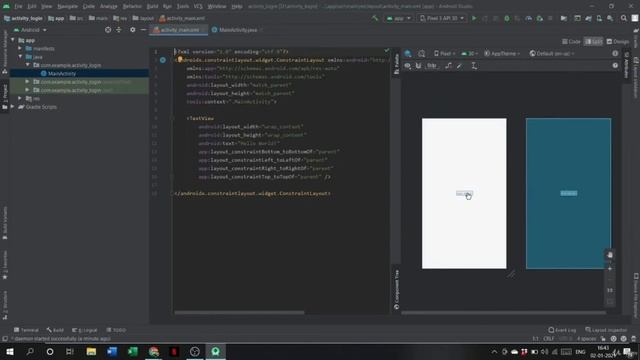Zoom in with plus icon in preview
Image resolution: width=640 pixels, height=360 pixels.
pos(610,269)
